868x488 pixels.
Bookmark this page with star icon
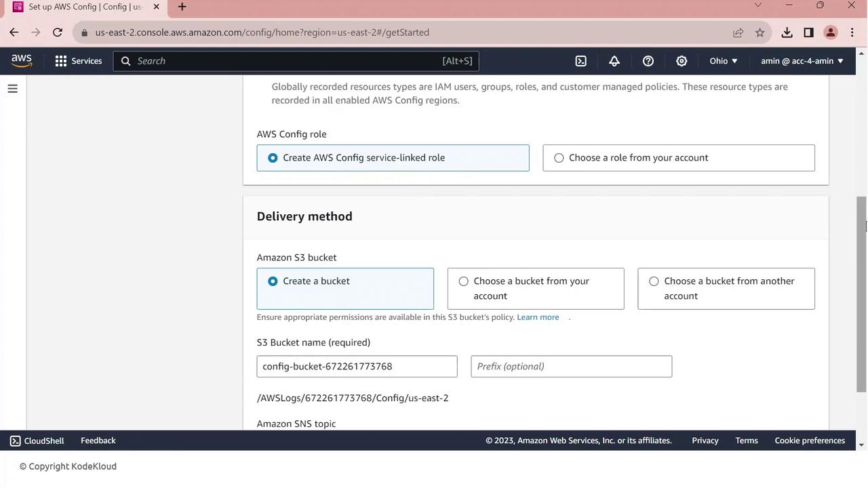pos(760,33)
